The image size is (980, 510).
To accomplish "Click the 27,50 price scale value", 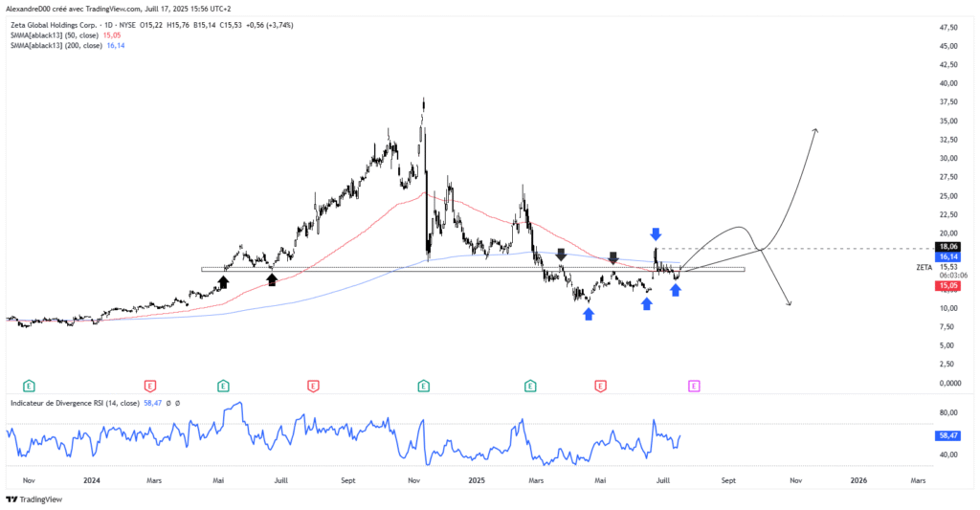I will coord(948,177).
